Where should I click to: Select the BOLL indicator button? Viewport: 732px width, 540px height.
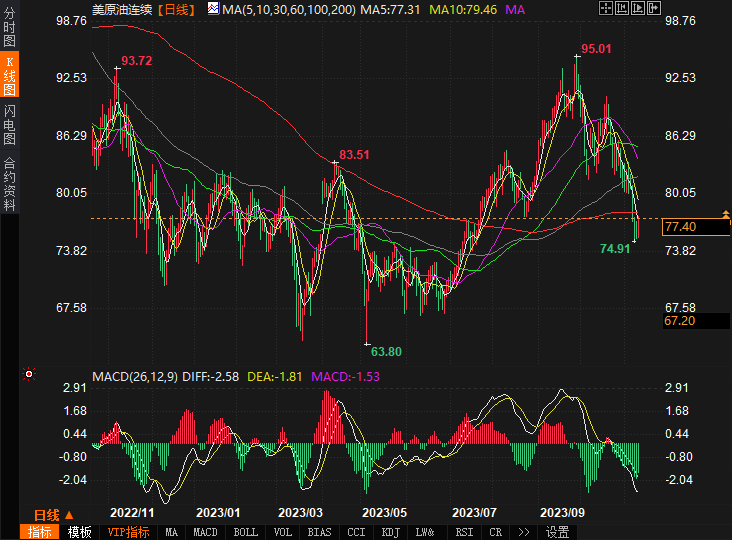pyautogui.click(x=245, y=532)
